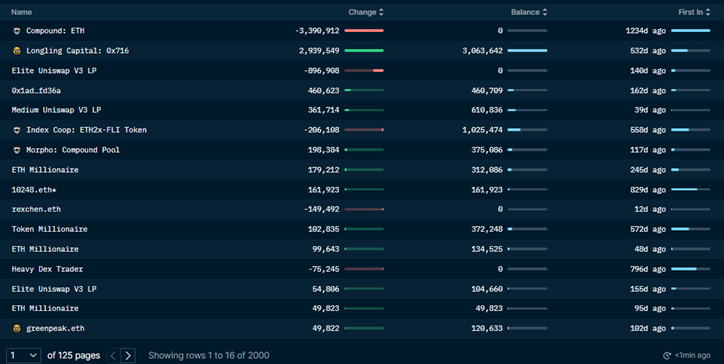Image resolution: width=724 pixels, height=364 pixels.
Task: Sort table by First In column
Action: (694, 12)
